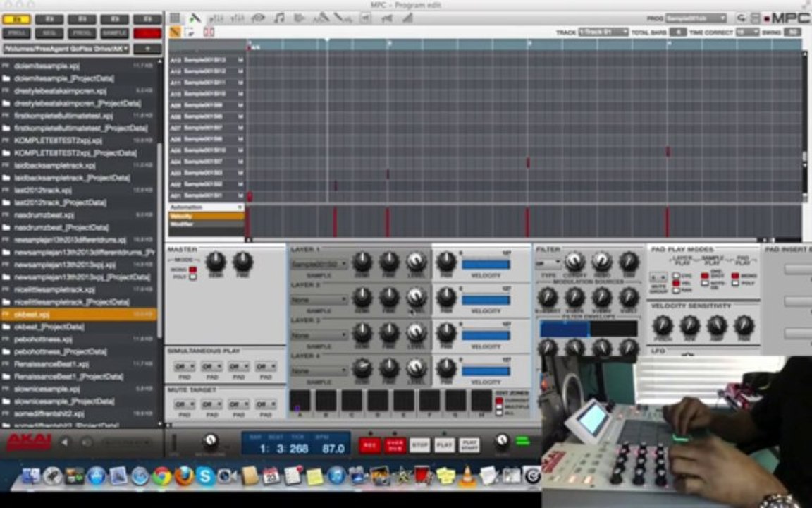Open the first Simultaneous Play pad dropdown
812x508 pixels.
coord(185,366)
